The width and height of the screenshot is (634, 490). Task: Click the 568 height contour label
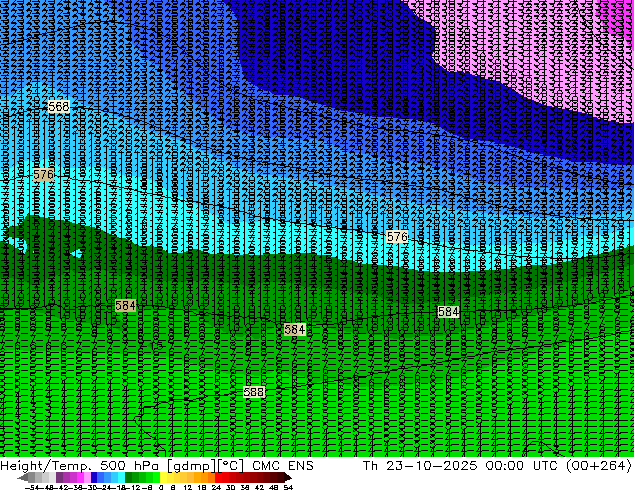coord(59,107)
